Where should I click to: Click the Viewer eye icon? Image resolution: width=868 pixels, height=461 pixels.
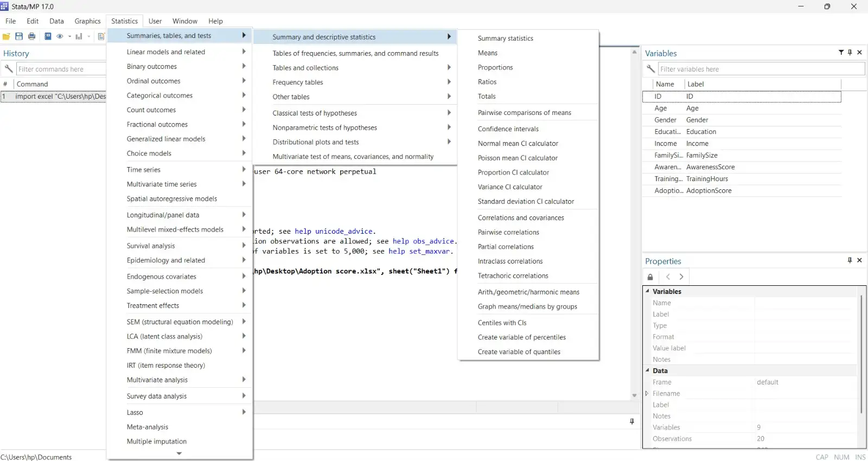pos(60,36)
